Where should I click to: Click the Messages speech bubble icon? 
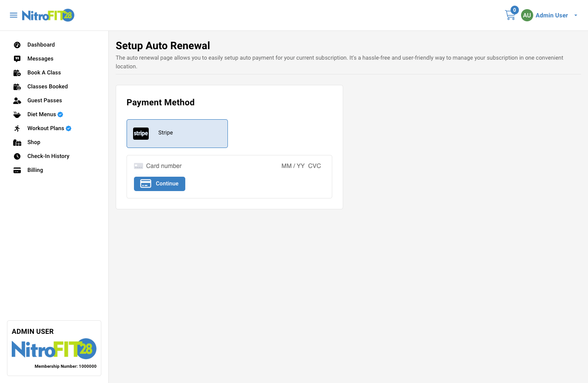point(17,59)
